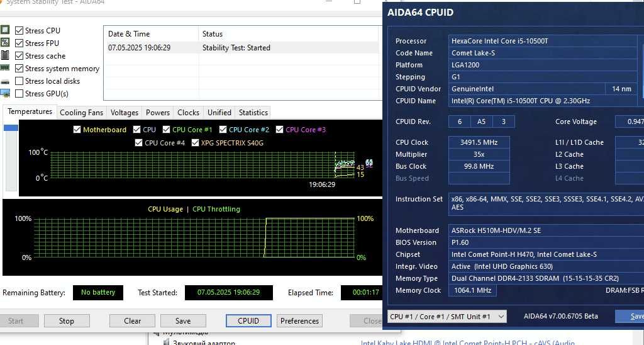The width and height of the screenshot is (644, 345).
Task: Click the CPU Usage legend label
Action: [x=165, y=209]
